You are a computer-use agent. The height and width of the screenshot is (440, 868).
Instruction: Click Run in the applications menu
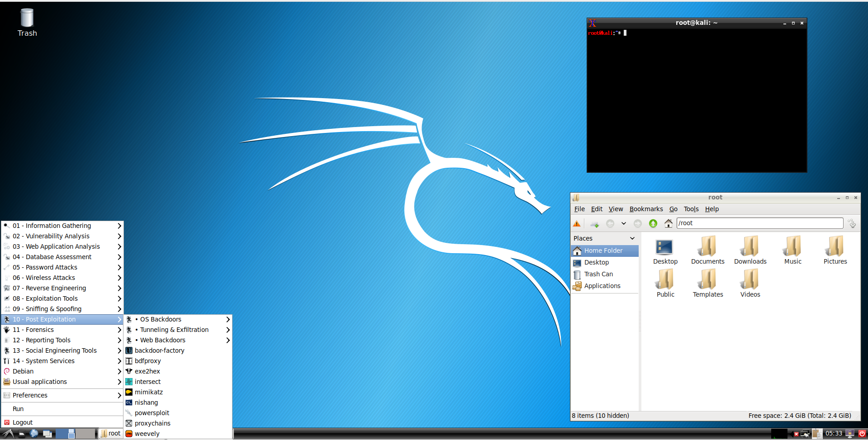click(x=18, y=408)
